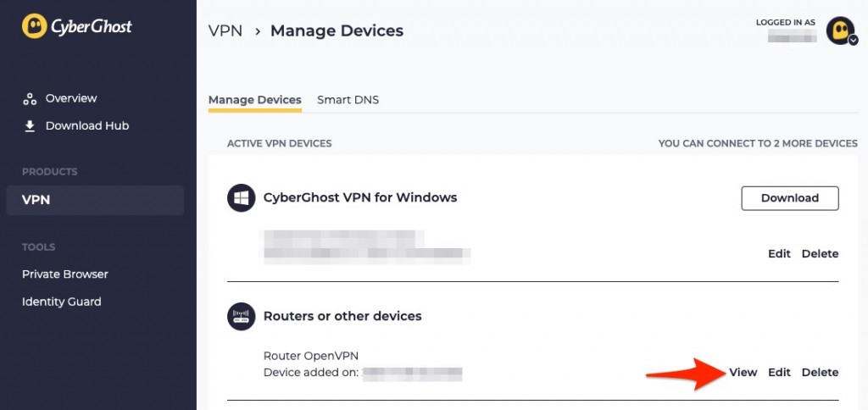The height and width of the screenshot is (410, 868).
Task: Edit the Router OpenVPN device
Action: 780,373
